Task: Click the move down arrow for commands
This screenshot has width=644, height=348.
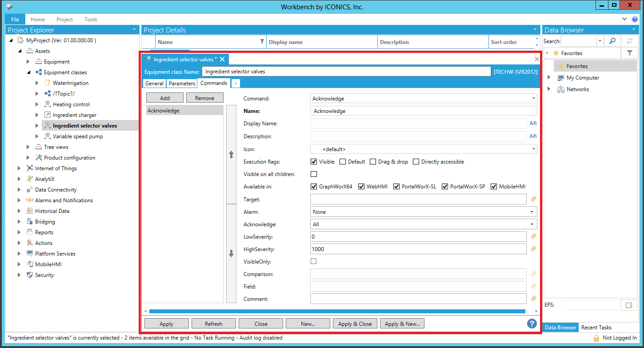Action: click(x=231, y=254)
